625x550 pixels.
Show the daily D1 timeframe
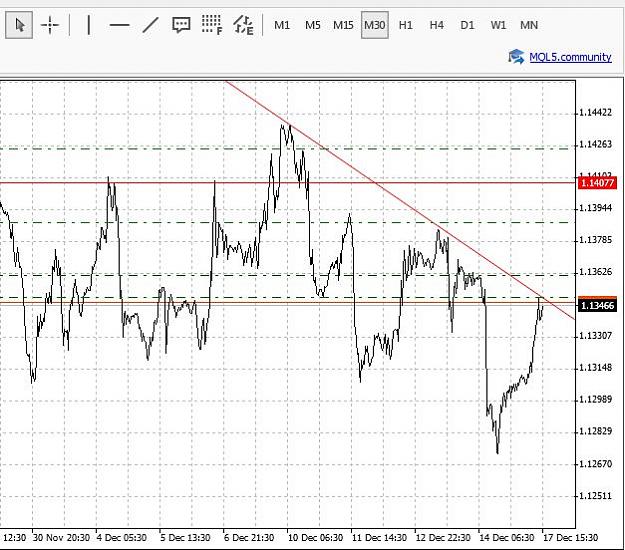(467, 26)
